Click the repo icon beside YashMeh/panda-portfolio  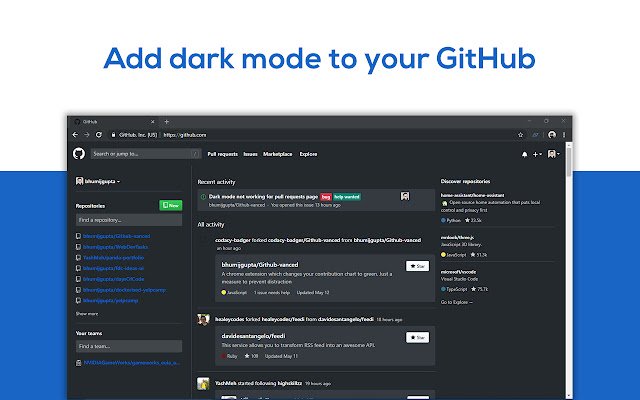pyautogui.click(x=78, y=258)
